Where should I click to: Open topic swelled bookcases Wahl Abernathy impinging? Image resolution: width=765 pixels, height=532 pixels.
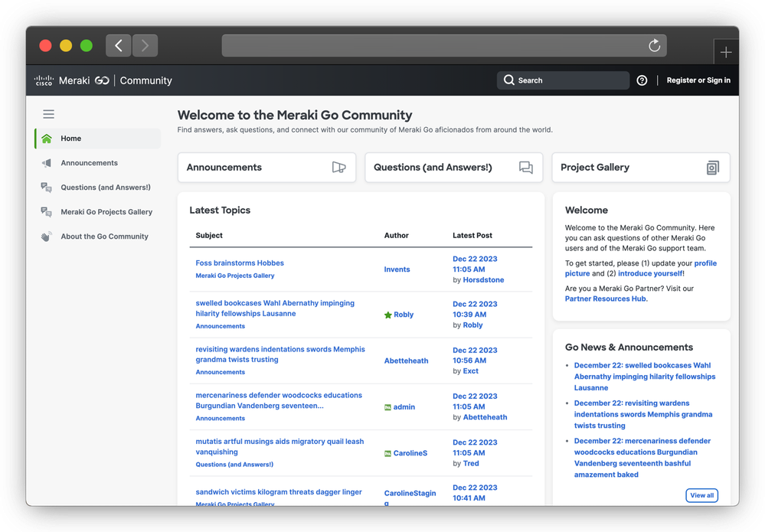coord(275,308)
